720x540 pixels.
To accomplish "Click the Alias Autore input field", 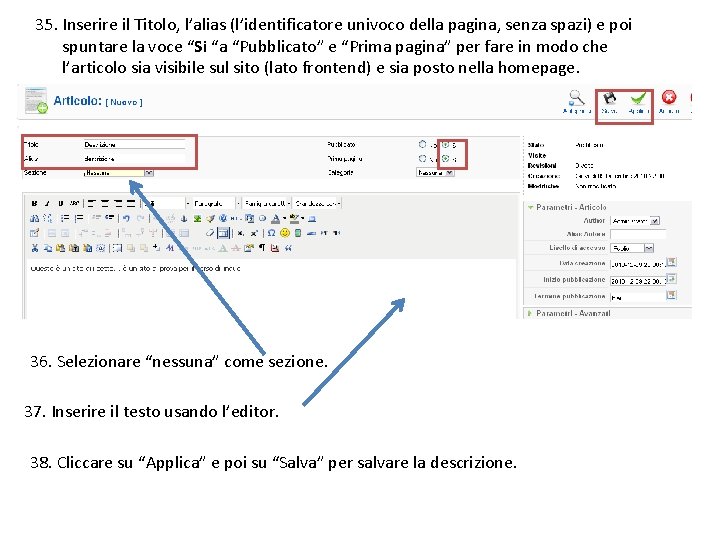I will 638,234.
